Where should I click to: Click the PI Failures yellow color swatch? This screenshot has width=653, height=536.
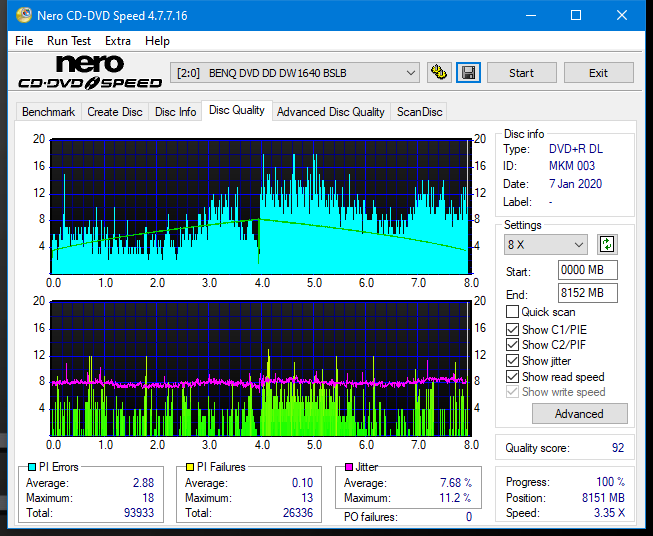click(190, 467)
